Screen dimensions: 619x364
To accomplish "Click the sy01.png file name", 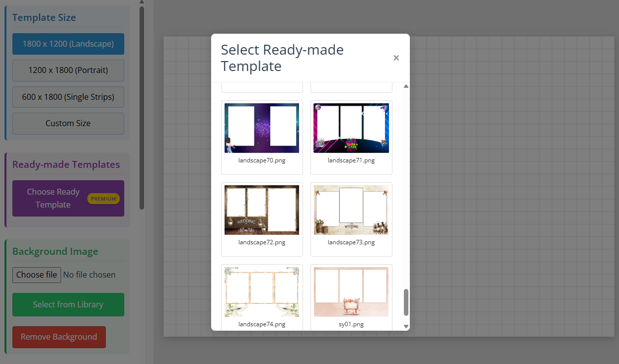I will 351,324.
